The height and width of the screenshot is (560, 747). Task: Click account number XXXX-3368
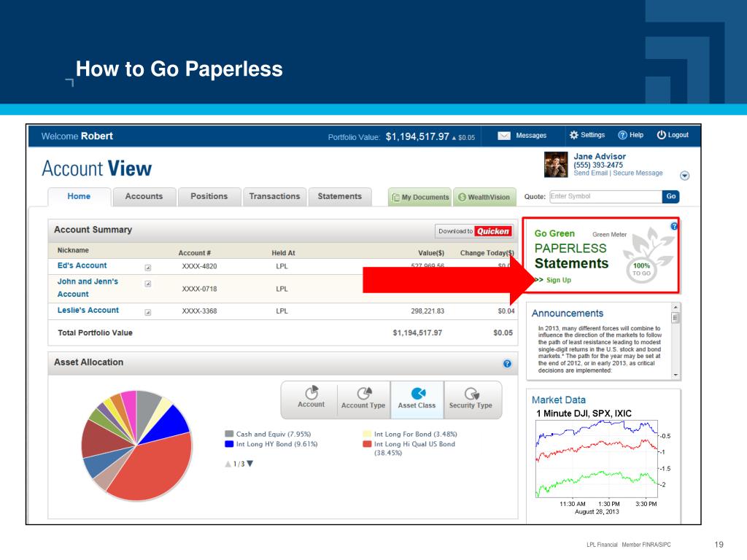199,311
